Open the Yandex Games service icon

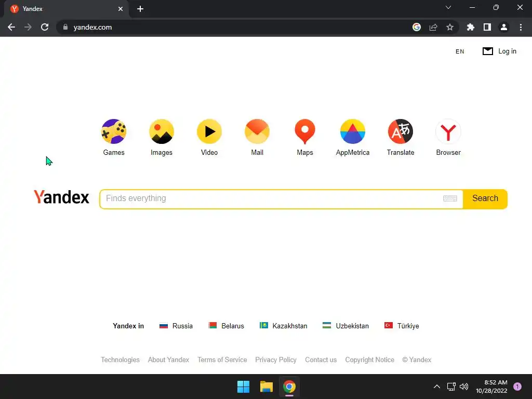pyautogui.click(x=114, y=131)
